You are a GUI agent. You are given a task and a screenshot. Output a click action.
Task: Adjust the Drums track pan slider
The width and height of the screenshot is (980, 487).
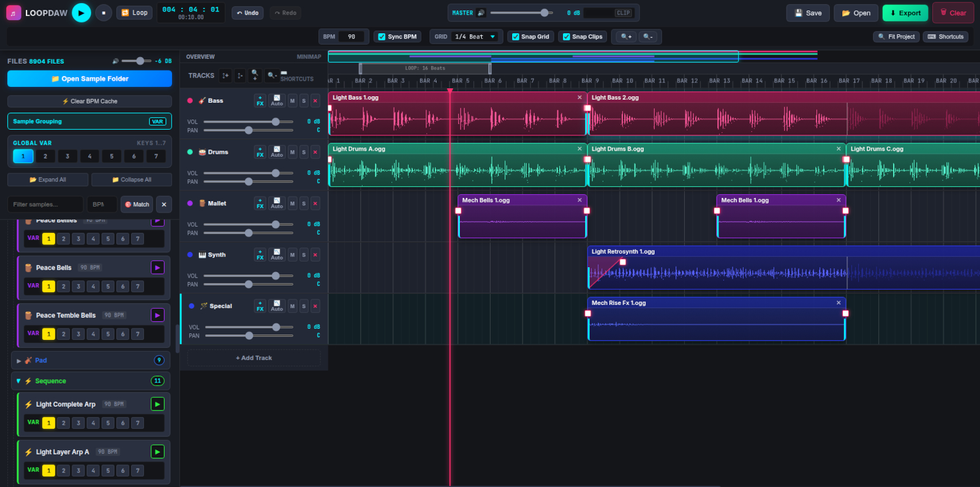coord(249,182)
